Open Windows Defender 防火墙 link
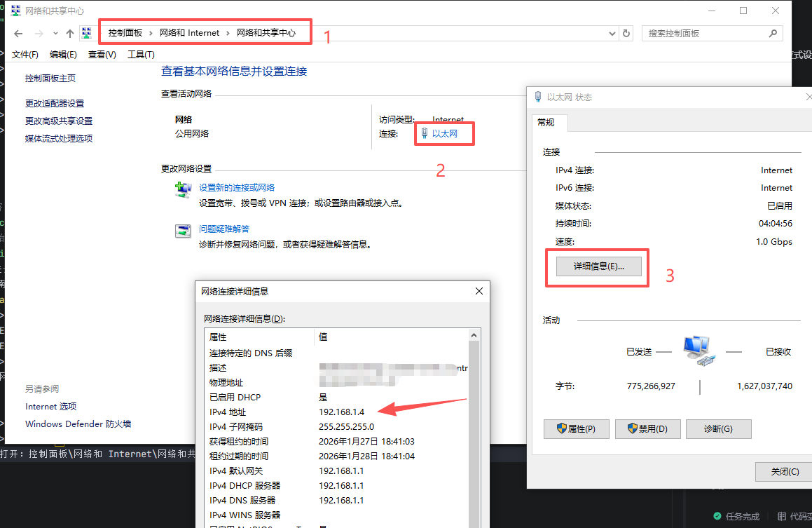Image resolution: width=812 pixels, height=528 pixels. 78,424
